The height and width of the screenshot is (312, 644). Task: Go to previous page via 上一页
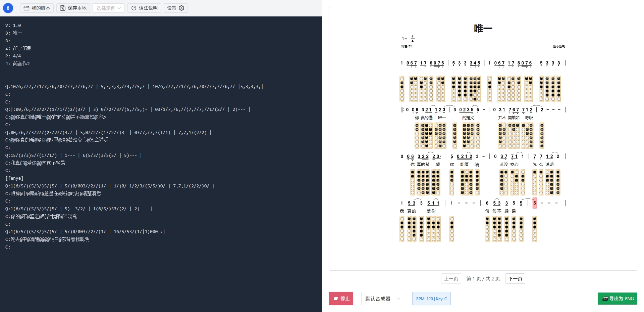[x=451, y=278]
